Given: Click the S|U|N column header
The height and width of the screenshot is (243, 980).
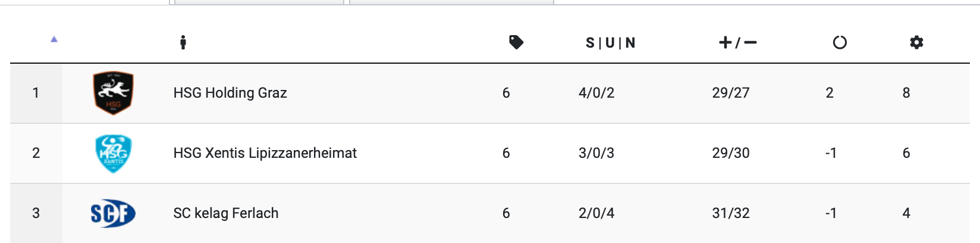Looking at the screenshot, I should coord(611,43).
